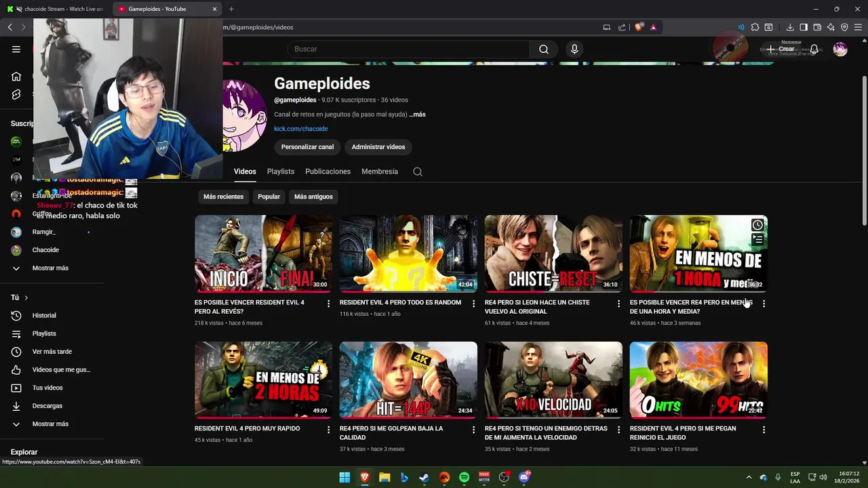Open options for MUY RAPIDO video
868x488 pixels.
pyautogui.click(x=328, y=430)
